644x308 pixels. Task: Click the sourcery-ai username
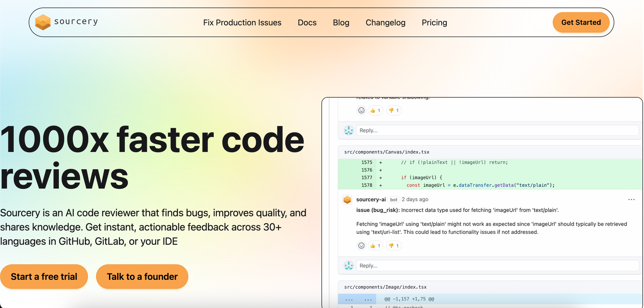371,199
